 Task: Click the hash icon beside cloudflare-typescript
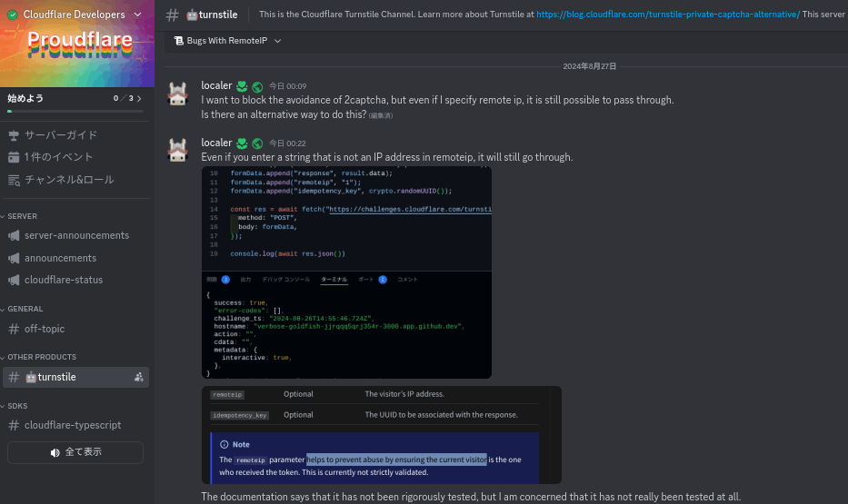click(x=14, y=426)
